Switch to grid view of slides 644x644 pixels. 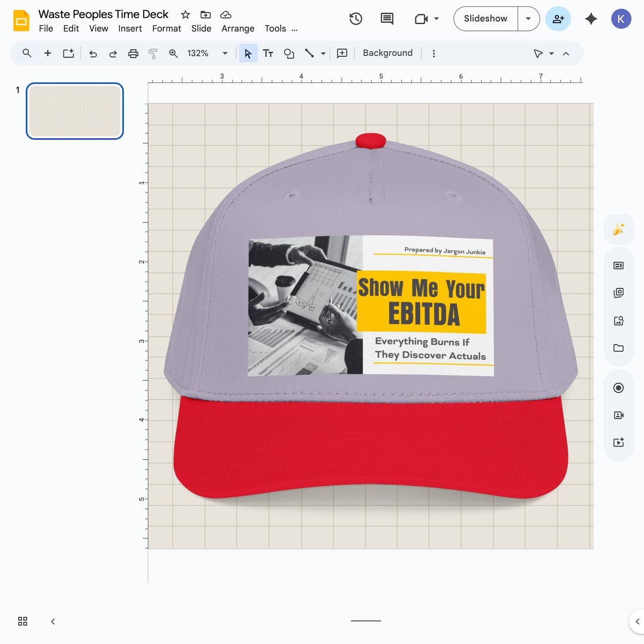pyautogui.click(x=23, y=621)
